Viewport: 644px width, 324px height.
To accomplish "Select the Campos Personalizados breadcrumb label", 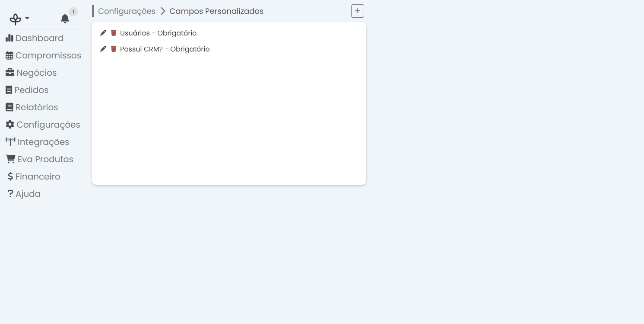I will click(x=216, y=11).
